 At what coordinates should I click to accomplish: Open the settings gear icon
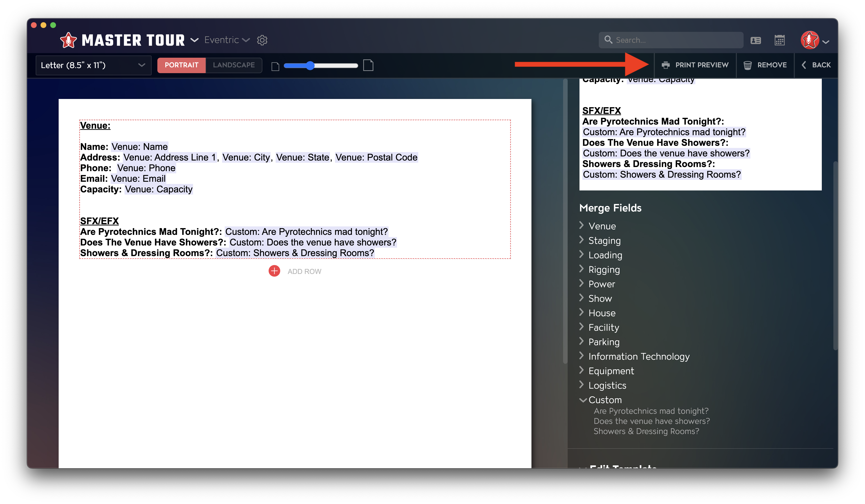point(262,40)
